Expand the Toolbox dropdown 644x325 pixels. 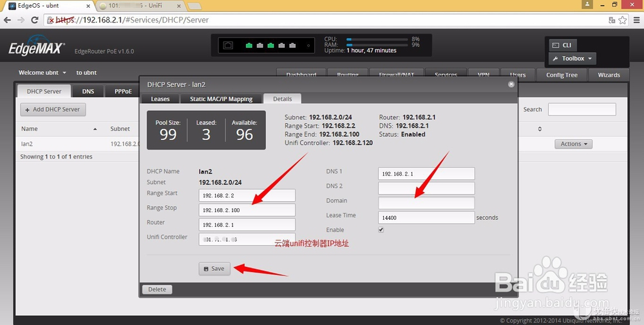click(x=572, y=59)
